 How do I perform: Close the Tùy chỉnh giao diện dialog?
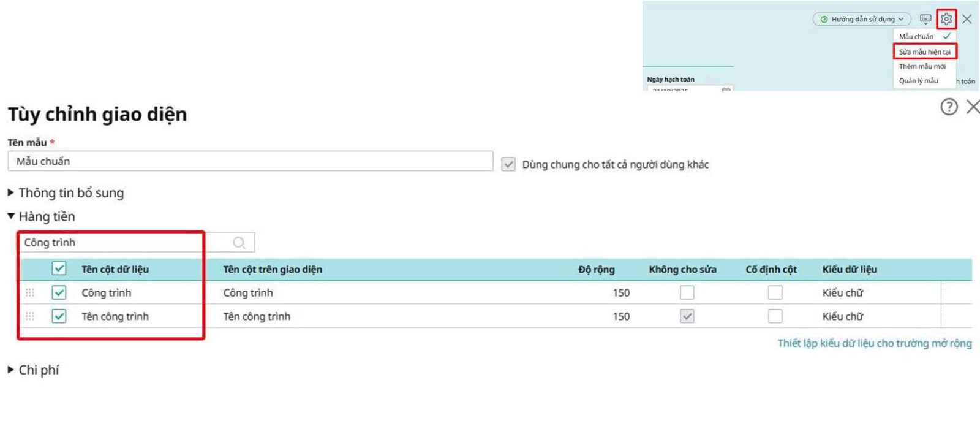click(x=972, y=107)
